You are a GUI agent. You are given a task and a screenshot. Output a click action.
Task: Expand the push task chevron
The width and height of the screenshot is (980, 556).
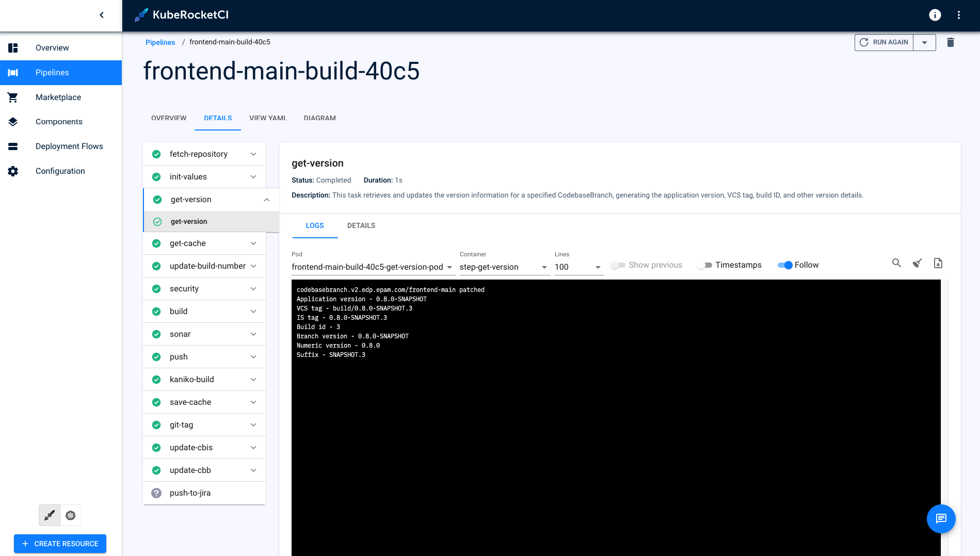(253, 357)
